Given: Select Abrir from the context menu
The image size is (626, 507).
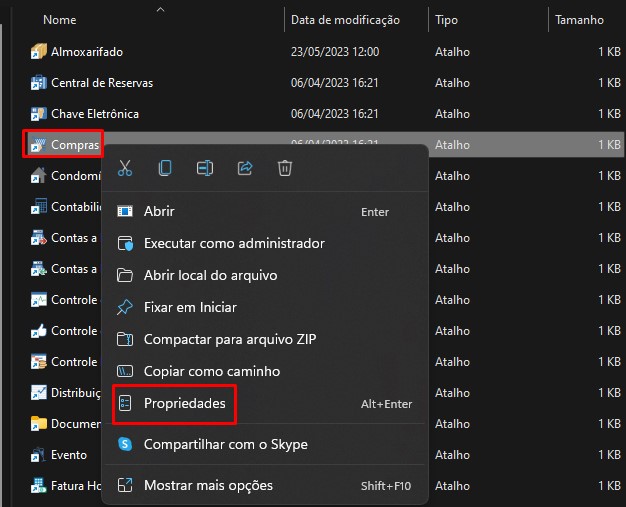Looking at the screenshot, I should 265,211.
